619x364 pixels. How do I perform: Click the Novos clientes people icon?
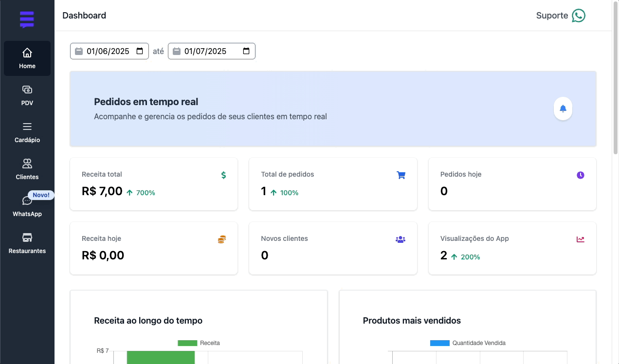click(x=401, y=239)
